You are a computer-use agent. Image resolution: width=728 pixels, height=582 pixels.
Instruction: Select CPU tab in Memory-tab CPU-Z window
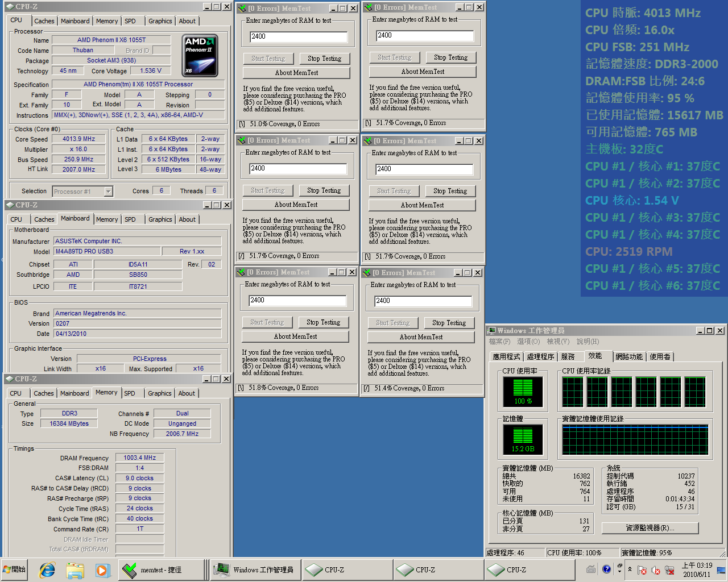(16, 393)
